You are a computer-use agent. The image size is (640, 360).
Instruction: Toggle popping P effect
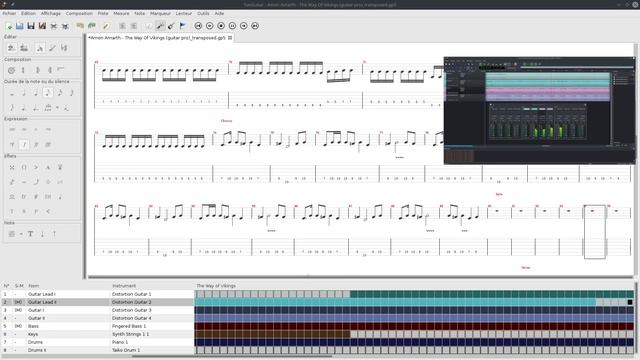click(x=36, y=211)
